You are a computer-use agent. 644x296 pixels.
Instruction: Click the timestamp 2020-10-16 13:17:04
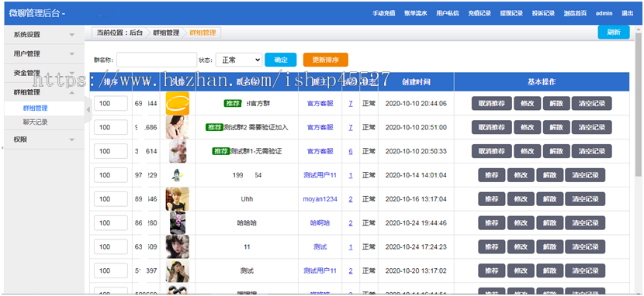(416, 199)
